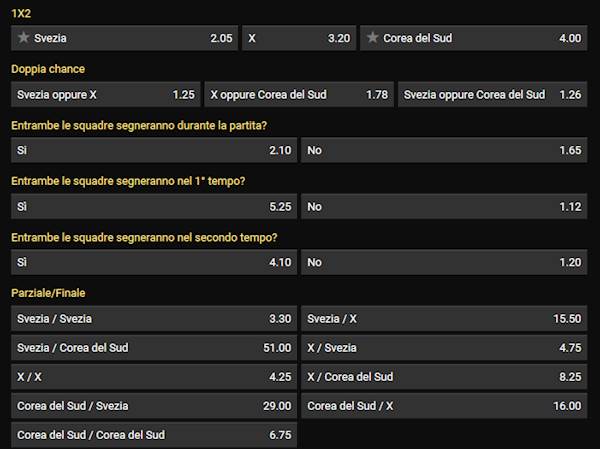Screen dimensions: 600x449
Task: Click the star icon beside Svezia
Action: (x=23, y=38)
